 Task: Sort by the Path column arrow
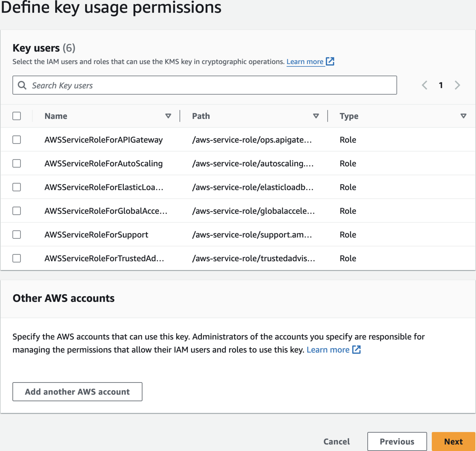coord(316,116)
